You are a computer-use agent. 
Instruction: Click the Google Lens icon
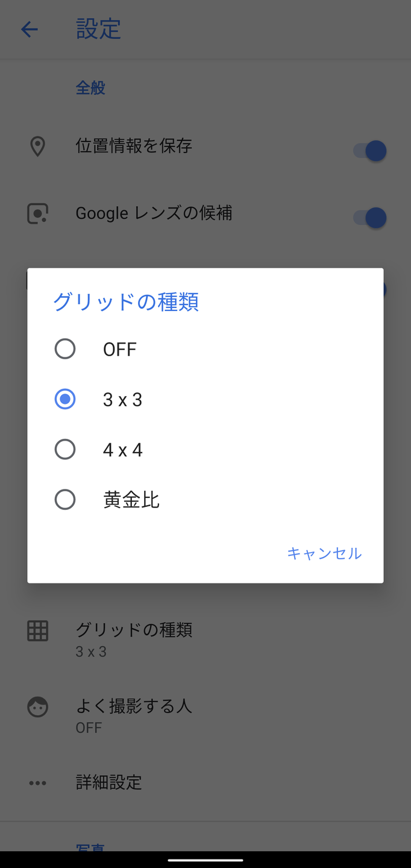click(37, 213)
